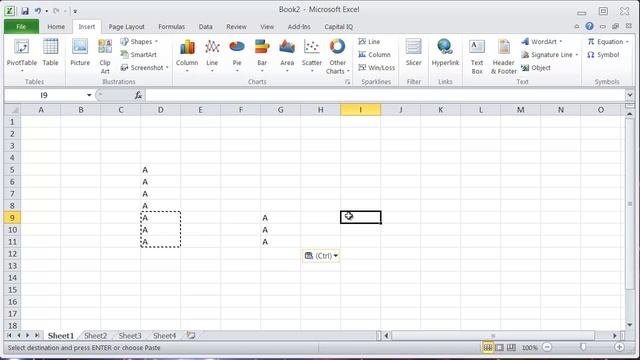Open the File tab

[21, 27]
